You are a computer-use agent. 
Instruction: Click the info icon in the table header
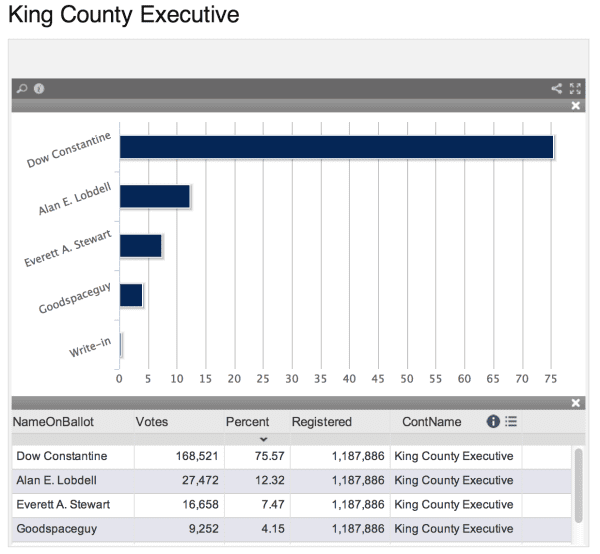pyautogui.click(x=493, y=422)
